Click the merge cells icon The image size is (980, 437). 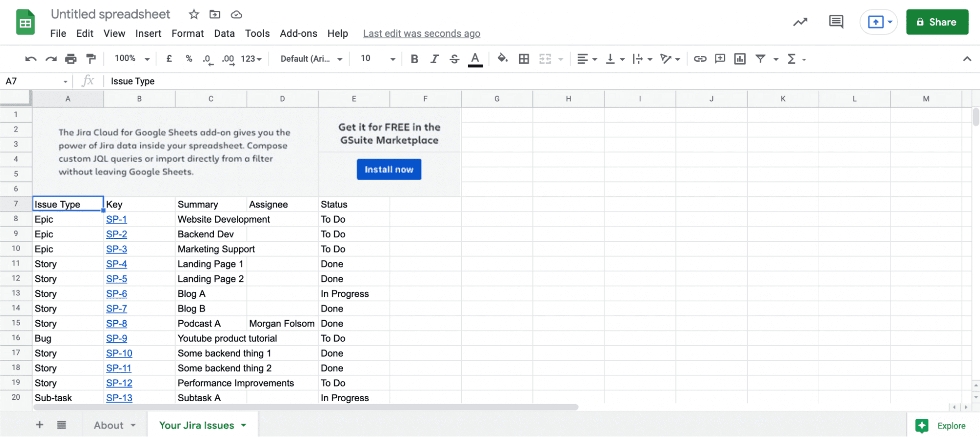(x=545, y=59)
